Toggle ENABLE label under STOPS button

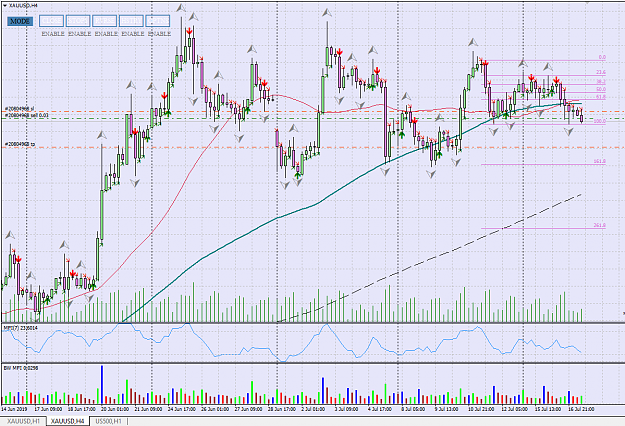coord(79,34)
